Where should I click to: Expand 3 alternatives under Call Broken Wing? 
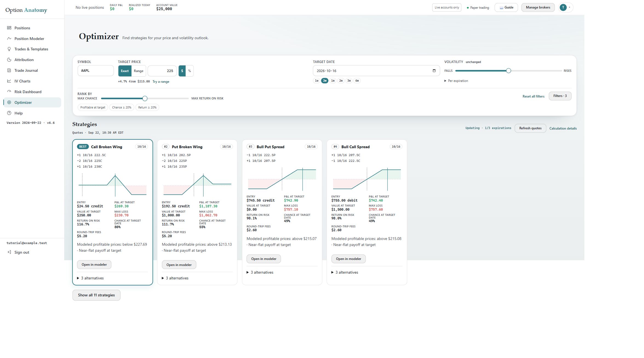90,278
